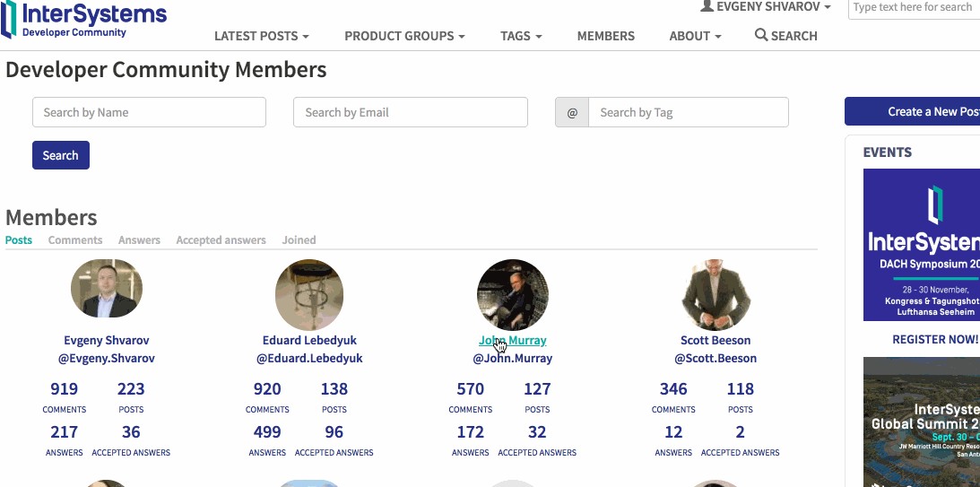Click the user icon beside Evgeny Shvarov
This screenshot has width=980, height=487.
coord(707,7)
